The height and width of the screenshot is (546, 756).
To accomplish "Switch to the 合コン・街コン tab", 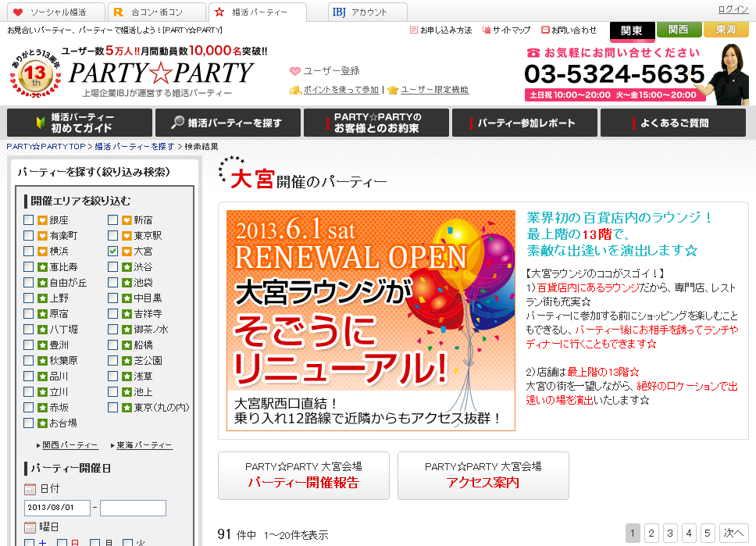I will (x=157, y=12).
